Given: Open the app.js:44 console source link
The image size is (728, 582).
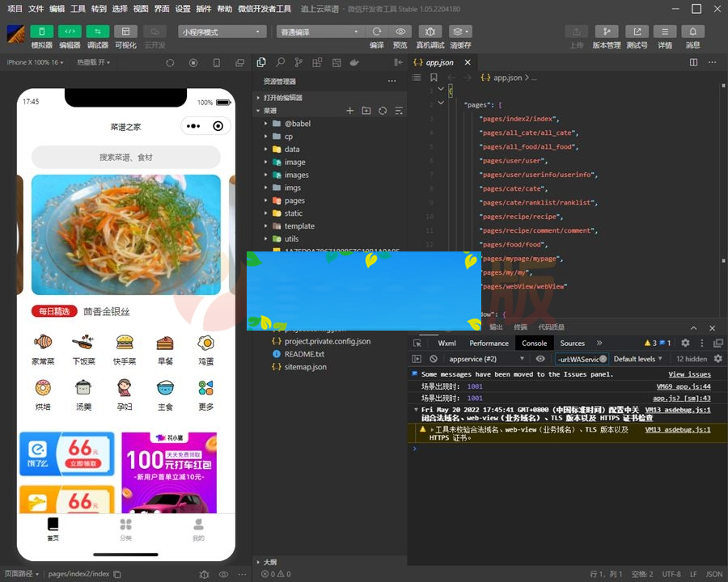Looking at the screenshot, I should tap(685, 387).
